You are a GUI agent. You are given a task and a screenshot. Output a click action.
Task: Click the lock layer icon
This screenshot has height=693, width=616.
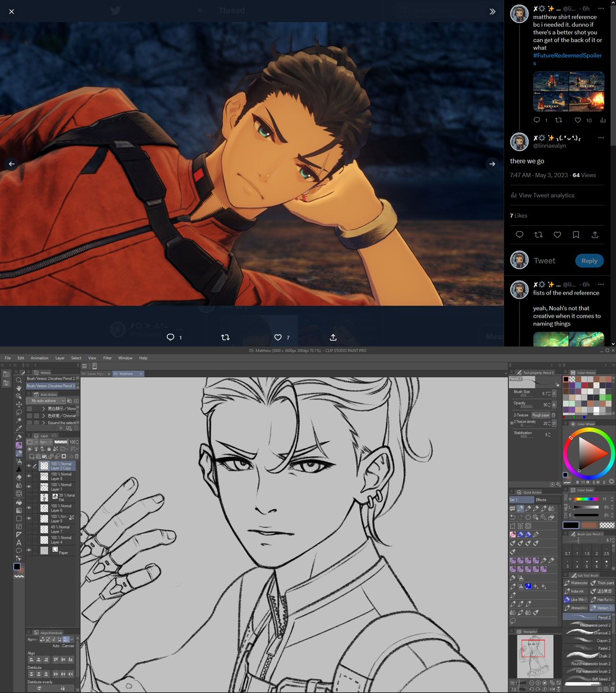pos(49,449)
